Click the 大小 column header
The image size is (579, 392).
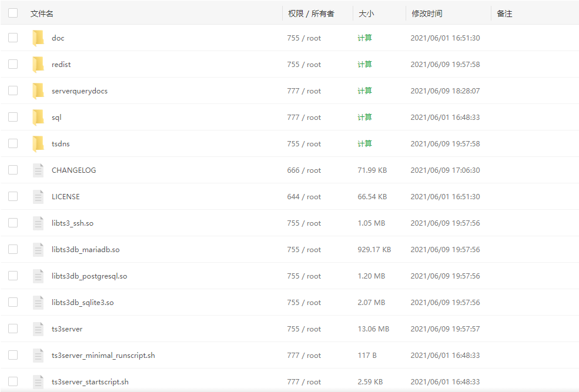(x=366, y=14)
